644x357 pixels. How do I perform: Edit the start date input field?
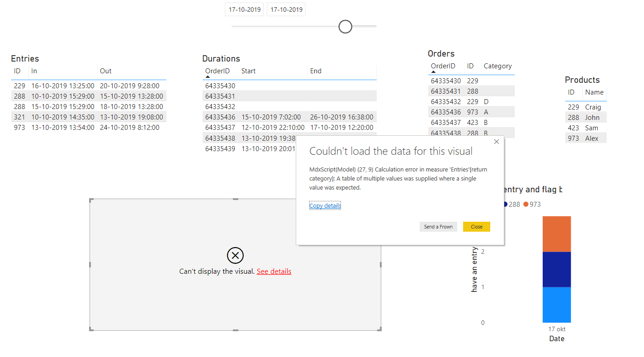pos(245,10)
